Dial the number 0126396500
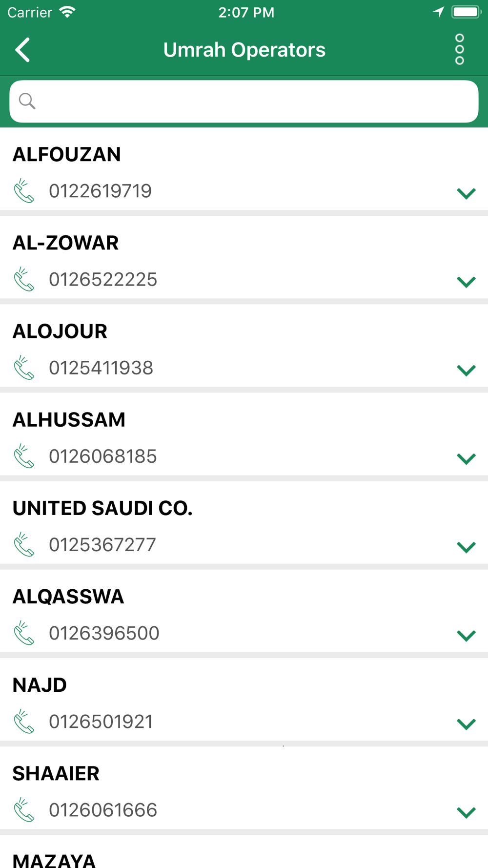Image resolution: width=488 pixels, height=868 pixels. click(104, 633)
